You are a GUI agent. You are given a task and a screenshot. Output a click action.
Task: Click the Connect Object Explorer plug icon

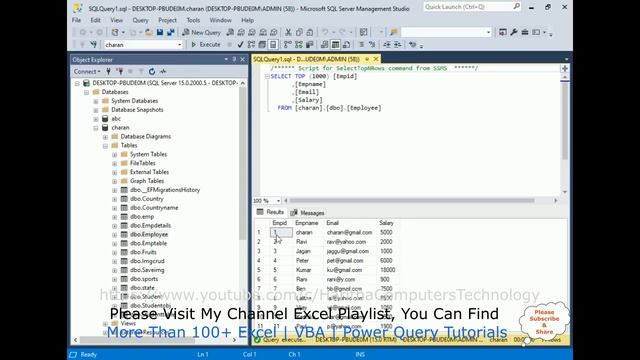pyautogui.click(x=109, y=71)
